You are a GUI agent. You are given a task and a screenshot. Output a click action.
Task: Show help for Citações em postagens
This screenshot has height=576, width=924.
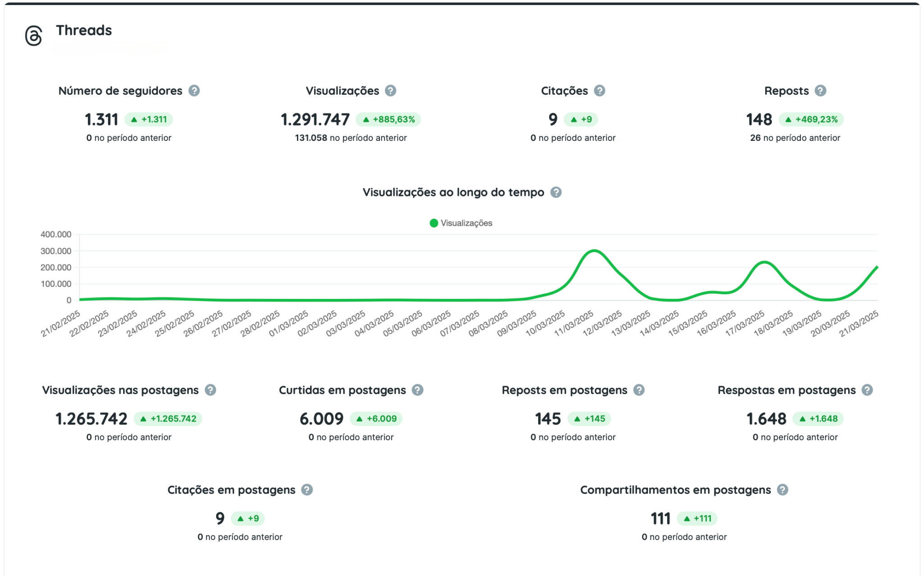[307, 490]
